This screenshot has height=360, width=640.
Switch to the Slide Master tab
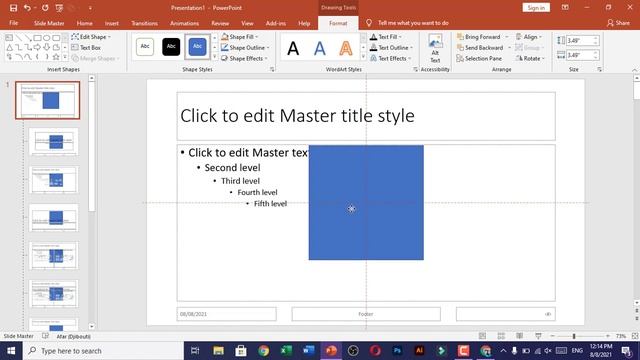[x=49, y=23]
